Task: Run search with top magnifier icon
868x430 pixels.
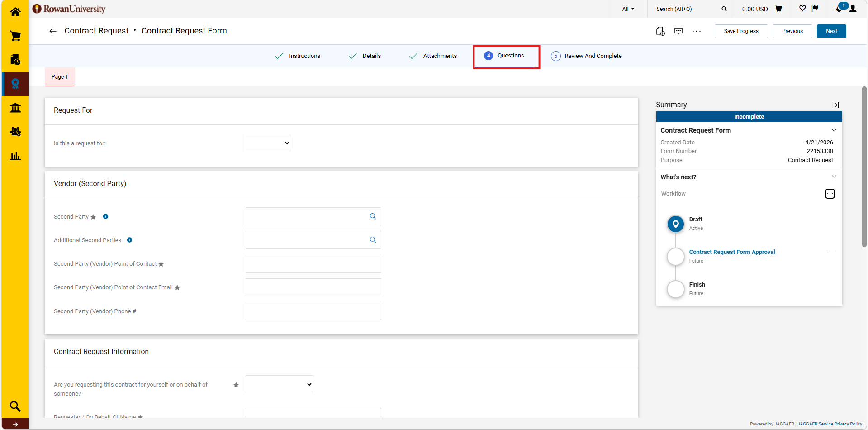Action: pos(724,9)
